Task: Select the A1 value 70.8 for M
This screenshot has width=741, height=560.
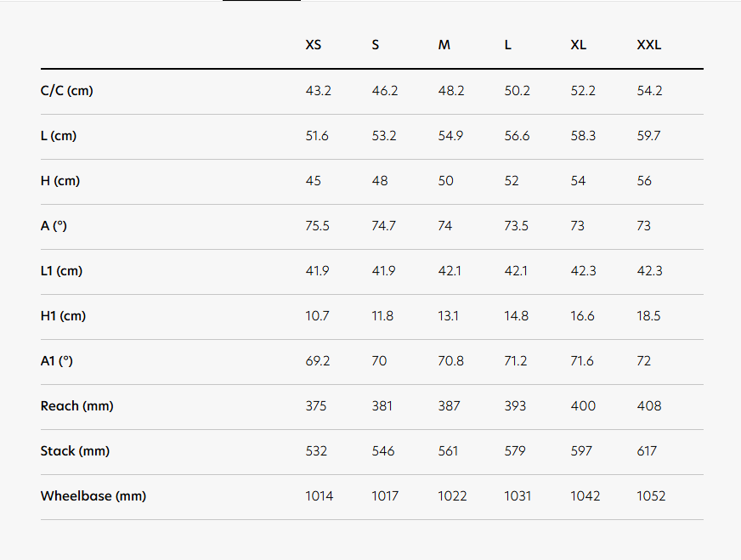Action: coord(451,361)
